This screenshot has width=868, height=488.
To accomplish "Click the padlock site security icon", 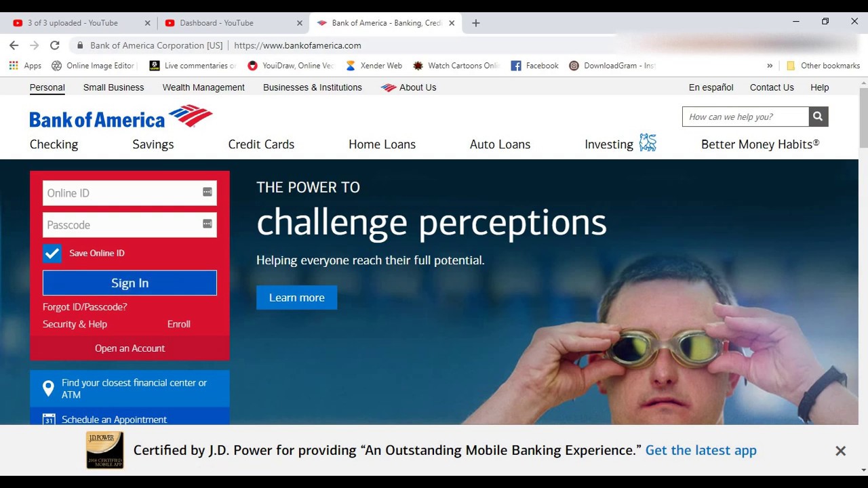I will [80, 45].
